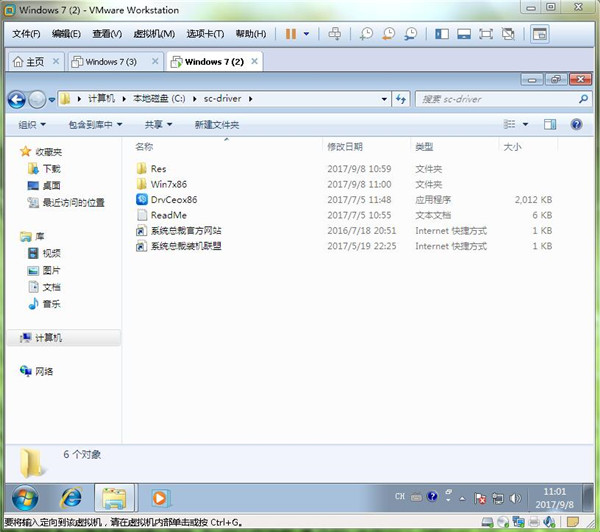Screen dimensions: 600x532
Task: Take a snapshot of this virtual machine
Action: (x=366, y=34)
